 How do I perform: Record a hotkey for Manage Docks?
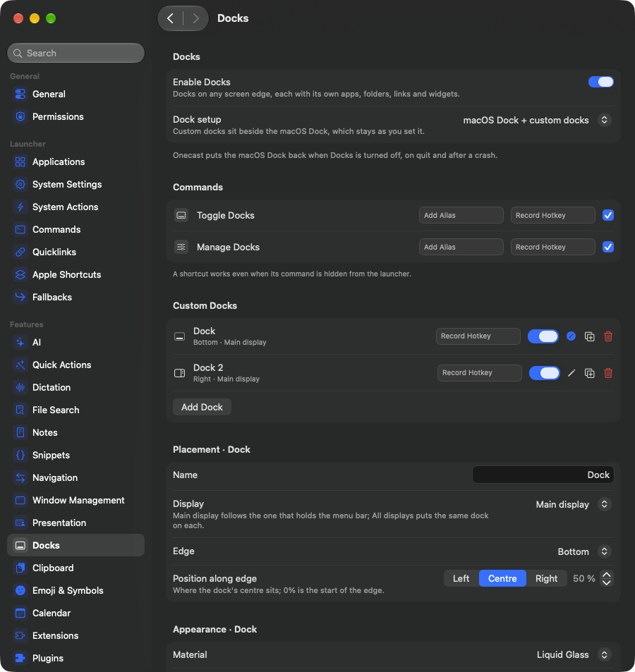pyautogui.click(x=552, y=247)
